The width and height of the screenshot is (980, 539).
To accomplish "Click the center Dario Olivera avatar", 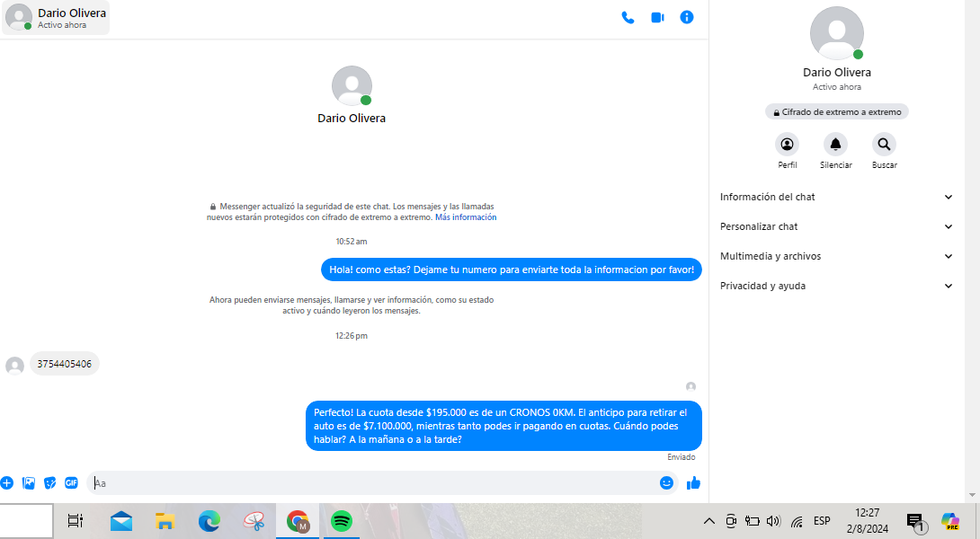I will (352, 85).
